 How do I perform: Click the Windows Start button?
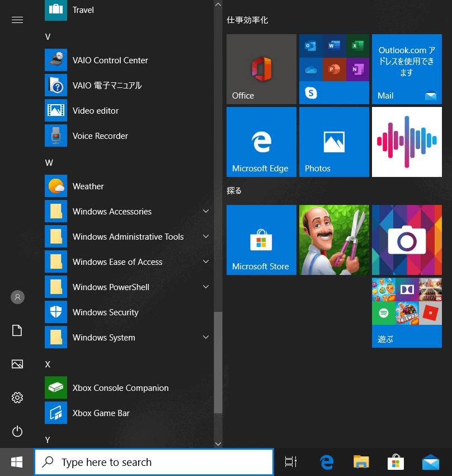[17, 462]
